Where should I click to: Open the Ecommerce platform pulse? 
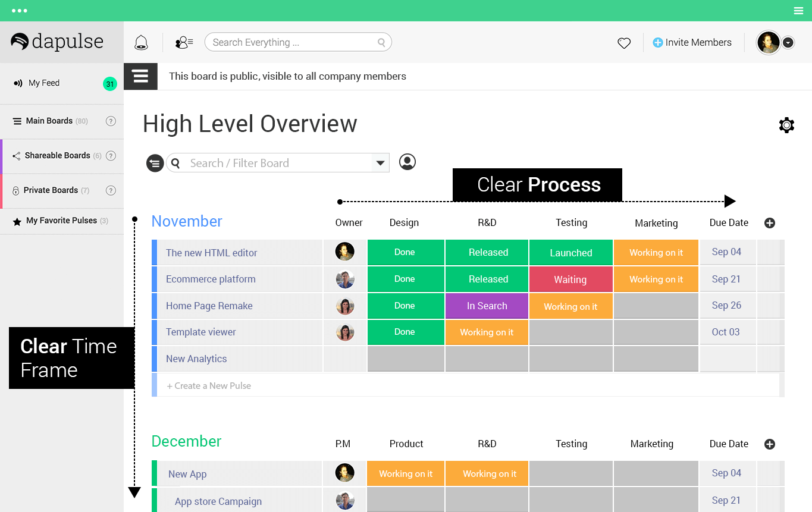[211, 279]
